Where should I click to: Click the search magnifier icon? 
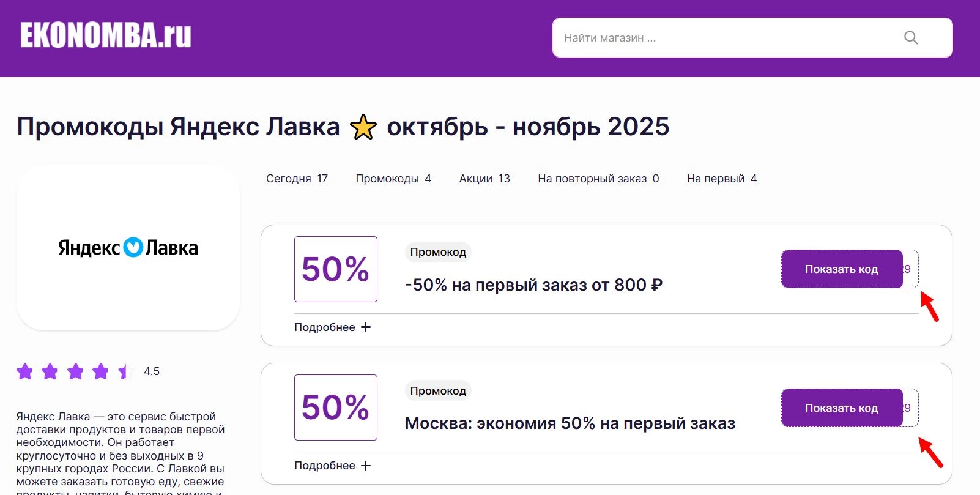coord(911,38)
